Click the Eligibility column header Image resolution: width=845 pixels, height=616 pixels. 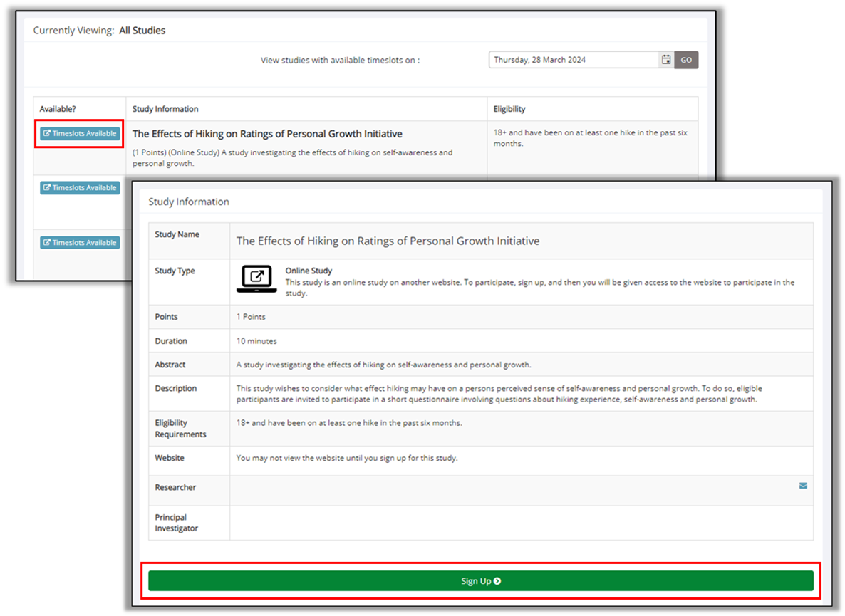[509, 109]
